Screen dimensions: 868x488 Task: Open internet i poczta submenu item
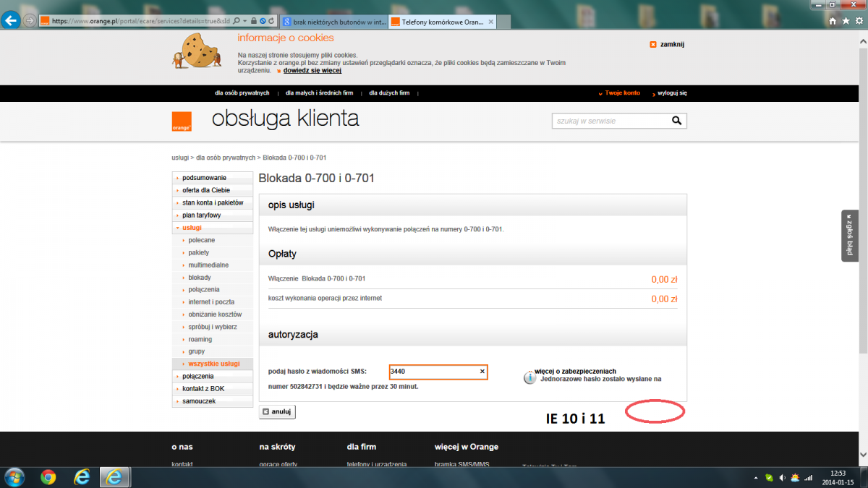pos(211,302)
